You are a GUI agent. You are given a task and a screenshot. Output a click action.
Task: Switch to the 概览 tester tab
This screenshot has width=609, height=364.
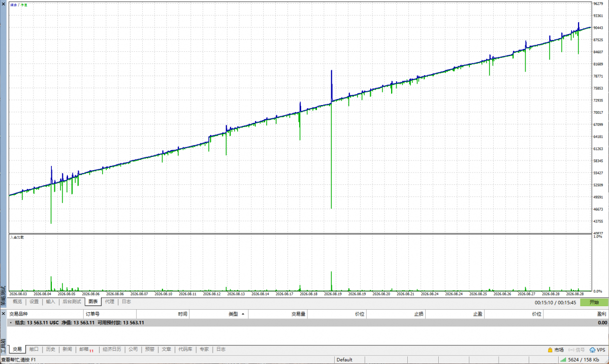tap(17, 302)
